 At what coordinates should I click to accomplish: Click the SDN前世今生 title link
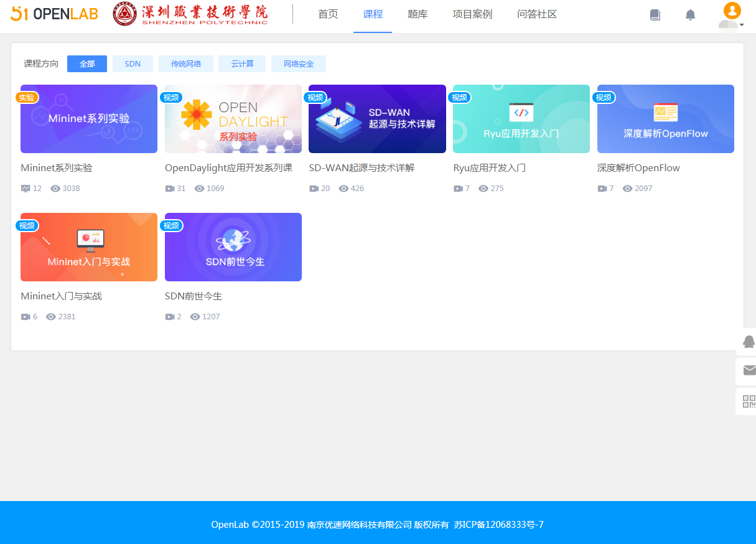click(x=194, y=296)
